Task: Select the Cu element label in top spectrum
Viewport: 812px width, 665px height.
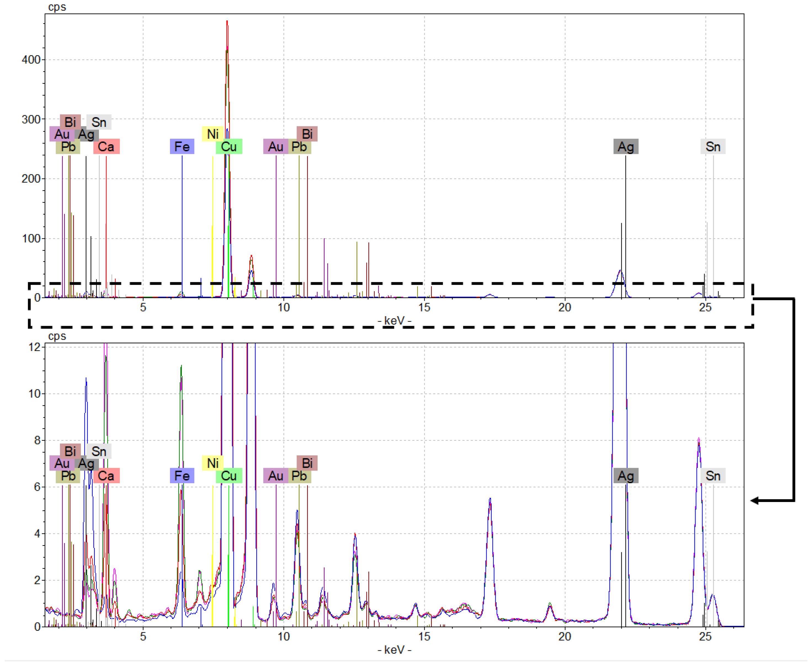Action: [x=230, y=147]
